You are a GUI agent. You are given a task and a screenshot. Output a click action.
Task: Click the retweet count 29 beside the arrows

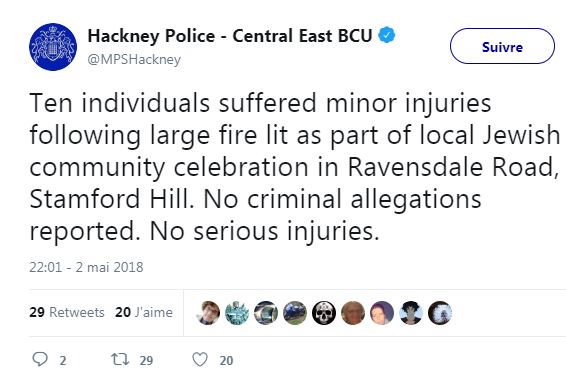coord(146,360)
